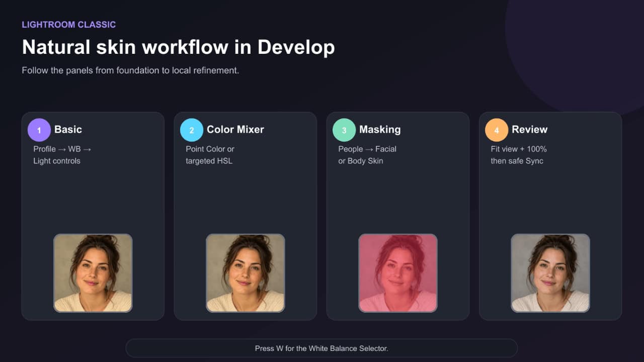Select the Color Mixer card title
The image size is (644, 362).
[x=235, y=129]
